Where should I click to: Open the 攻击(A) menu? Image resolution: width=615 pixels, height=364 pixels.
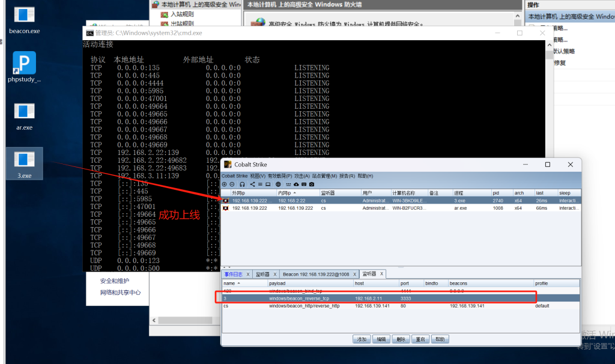[x=302, y=176]
